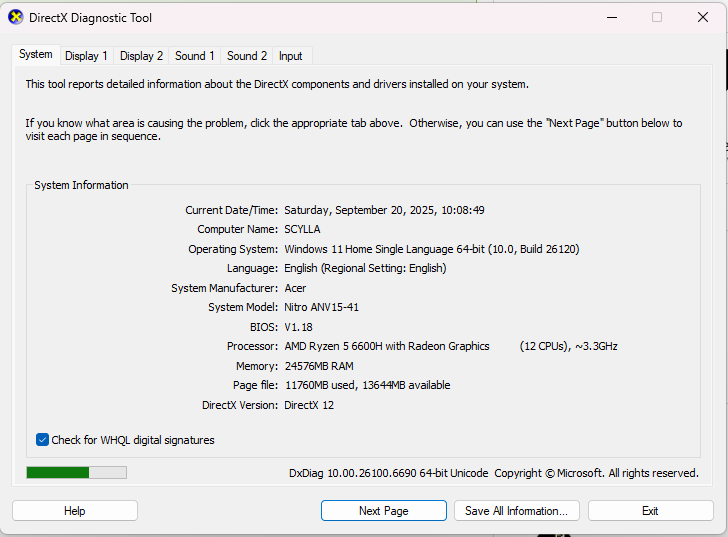Minimize the DirectX Diagnostic Tool window
Image resolution: width=728 pixels, height=537 pixels.
[x=612, y=18]
